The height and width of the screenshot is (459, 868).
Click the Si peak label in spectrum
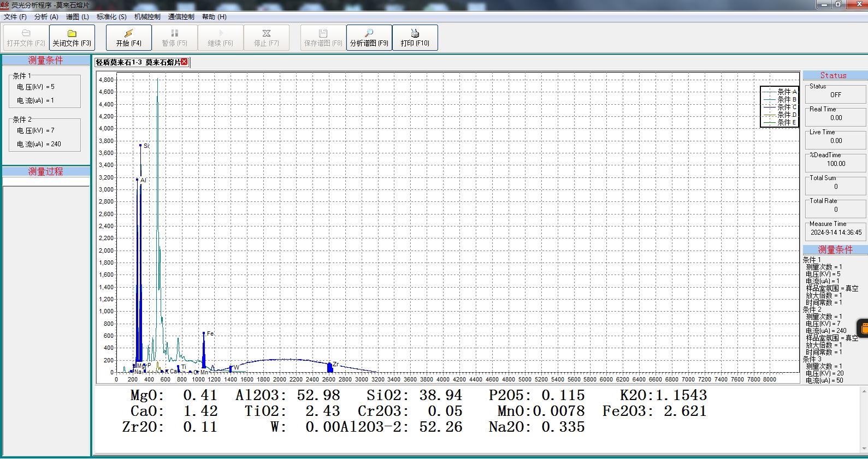tap(146, 146)
